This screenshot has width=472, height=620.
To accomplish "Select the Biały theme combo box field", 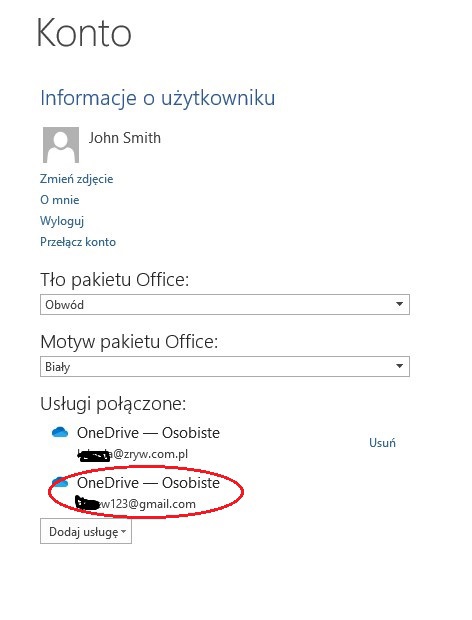I will (225, 367).
